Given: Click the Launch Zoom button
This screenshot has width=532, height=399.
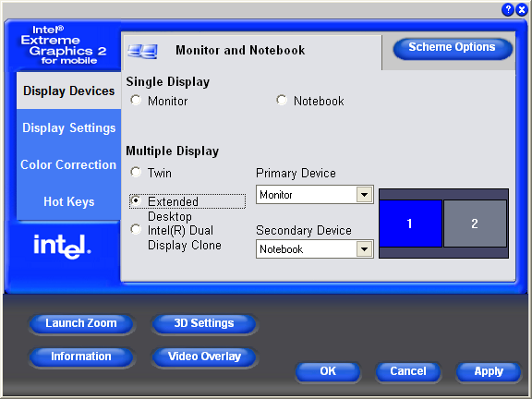Looking at the screenshot, I should (81, 323).
